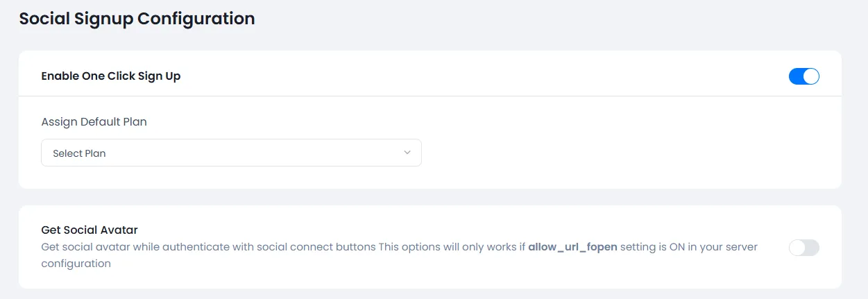Click the middle of the plan combo box

pyautogui.click(x=231, y=153)
